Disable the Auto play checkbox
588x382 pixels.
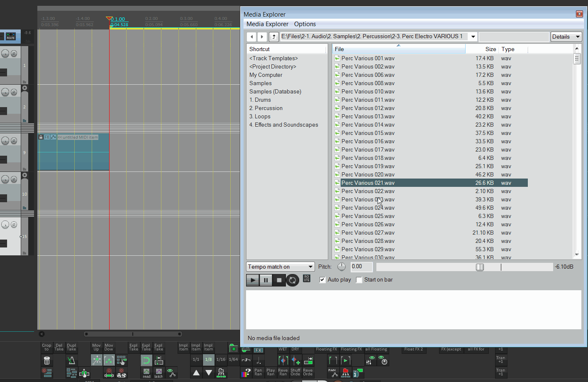(x=322, y=280)
